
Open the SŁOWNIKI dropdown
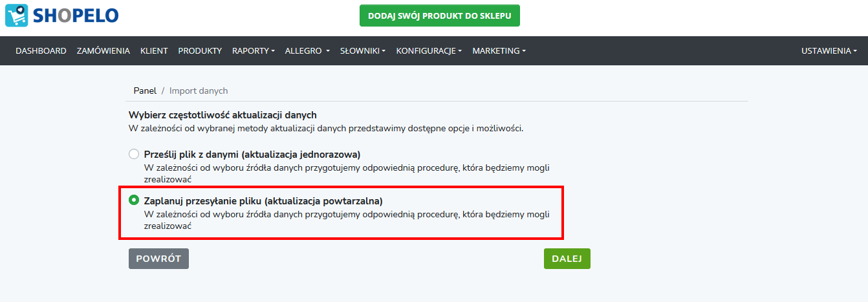[x=363, y=50]
